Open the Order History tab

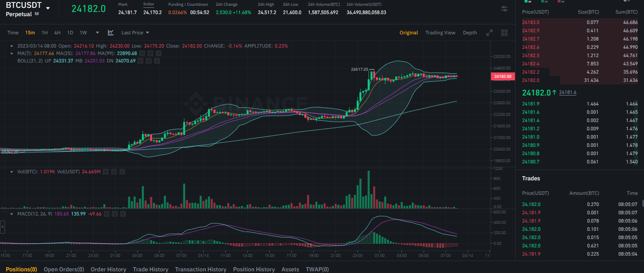(x=108, y=269)
